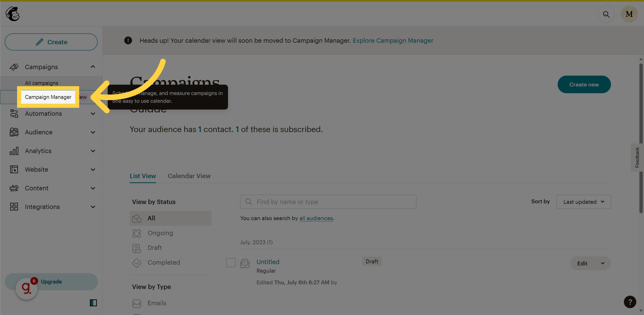Switch to the Calendar View tab
Image resolution: width=644 pixels, height=315 pixels.
[189, 176]
